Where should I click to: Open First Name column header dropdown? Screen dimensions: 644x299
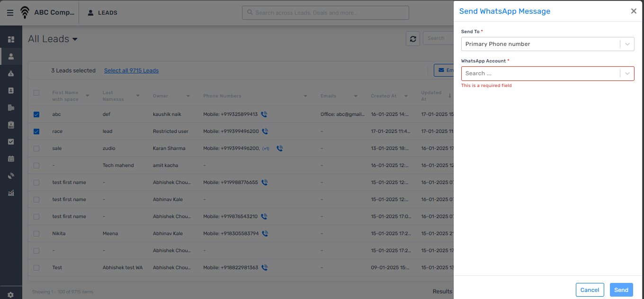tap(88, 96)
